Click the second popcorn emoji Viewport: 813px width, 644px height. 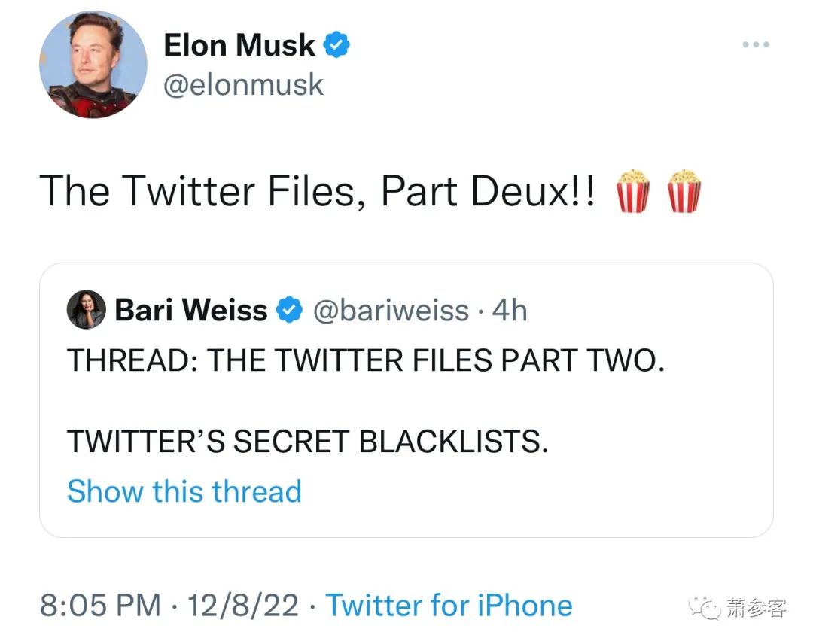click(x=685, y=191)
